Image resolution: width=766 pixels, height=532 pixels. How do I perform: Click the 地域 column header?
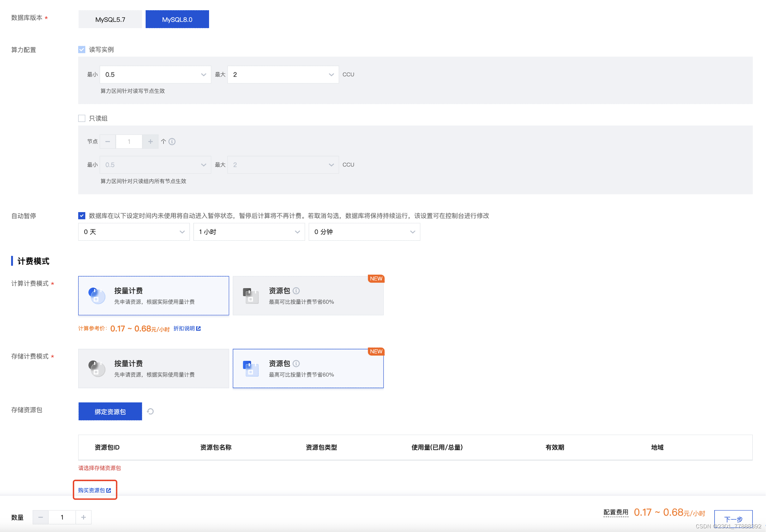(x=657, y=448)
